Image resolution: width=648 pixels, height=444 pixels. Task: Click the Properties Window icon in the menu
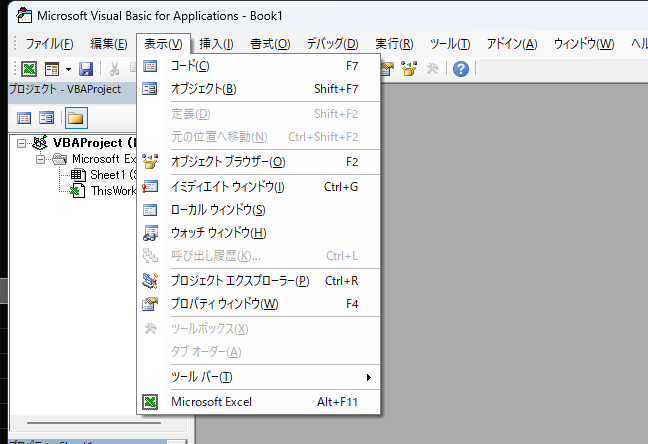[x=150, y=304]
